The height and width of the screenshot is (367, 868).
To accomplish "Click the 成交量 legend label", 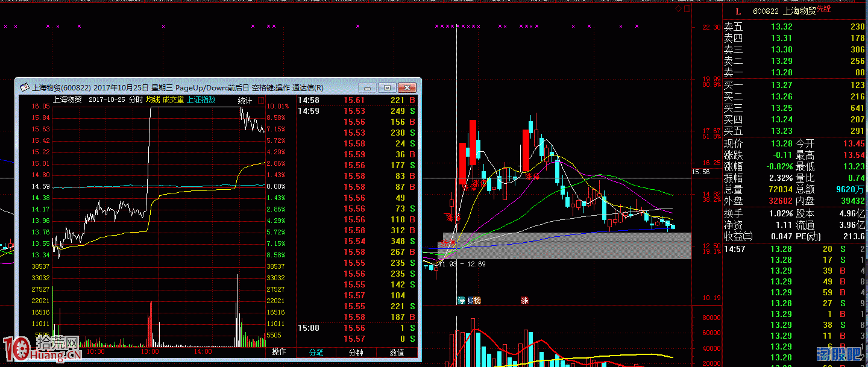I will [173, 99].
